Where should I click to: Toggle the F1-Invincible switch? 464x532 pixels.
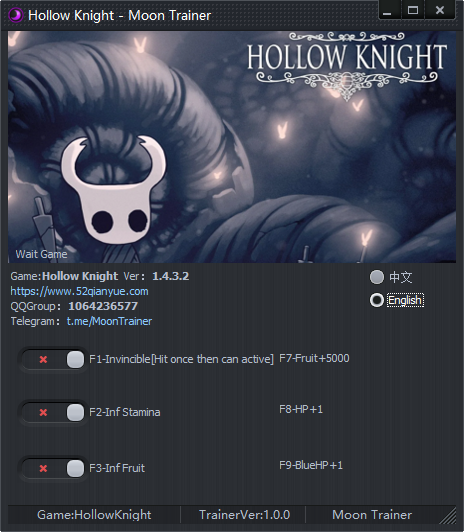53,359
